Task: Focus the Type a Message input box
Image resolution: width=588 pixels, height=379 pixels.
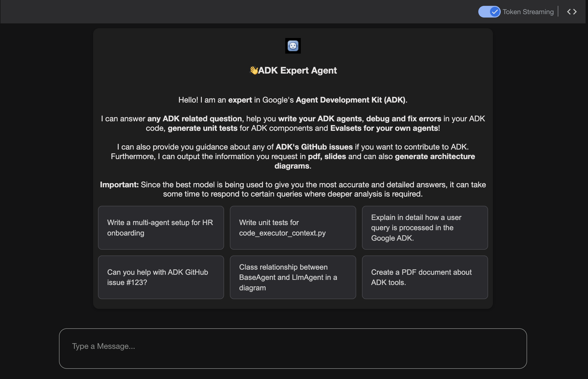Action: (x=293, y=348)
